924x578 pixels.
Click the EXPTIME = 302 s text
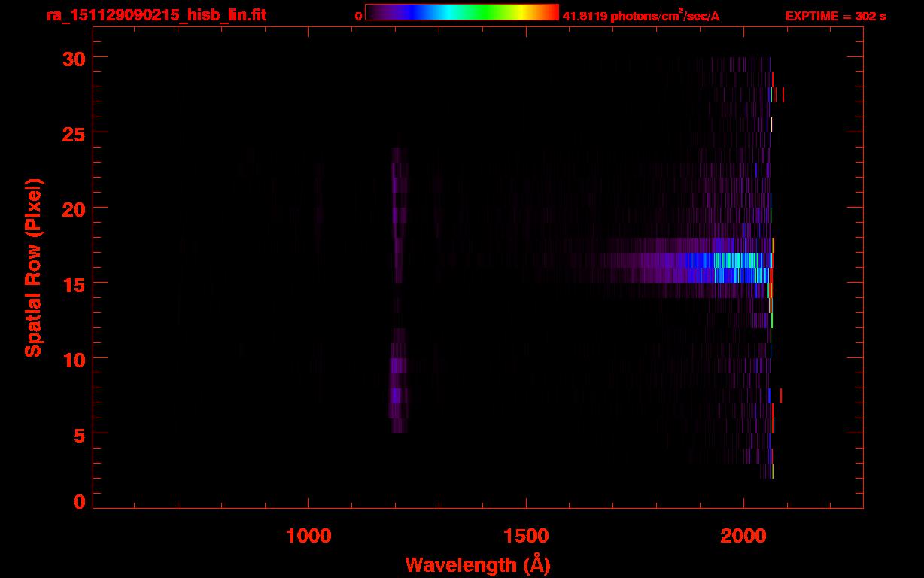pyautogui.click(x=835, y=16)
